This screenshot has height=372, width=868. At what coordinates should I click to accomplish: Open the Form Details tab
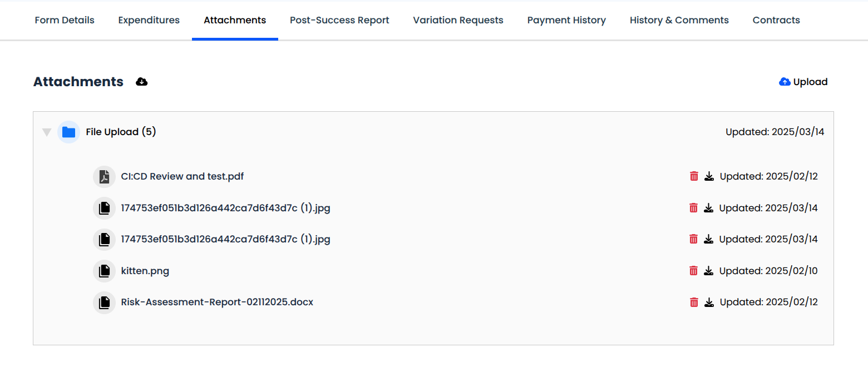point(65,20)
